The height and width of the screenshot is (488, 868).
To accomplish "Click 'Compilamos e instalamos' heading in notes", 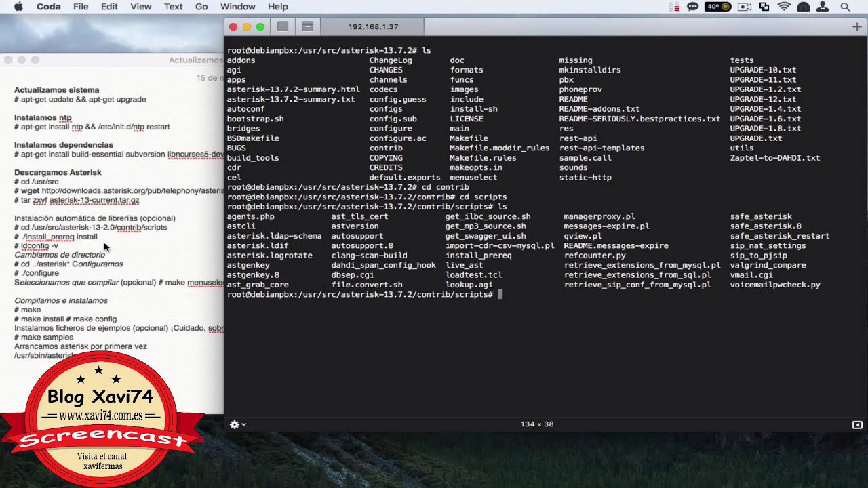I will click(61, 300).
